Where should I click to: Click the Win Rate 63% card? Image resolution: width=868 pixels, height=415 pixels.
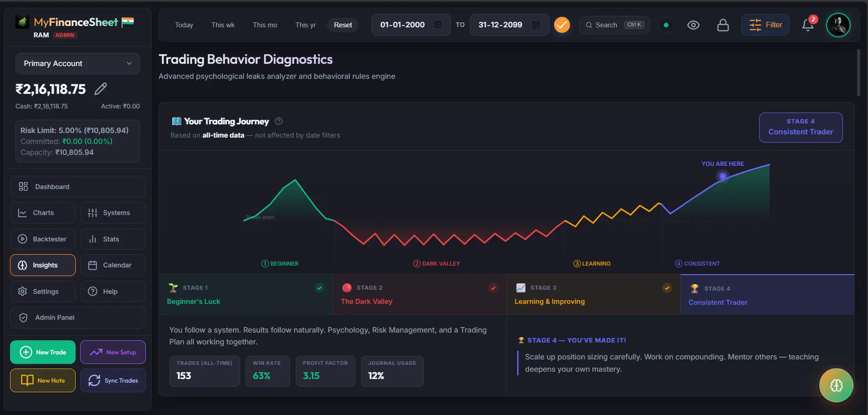click(267, 371)
